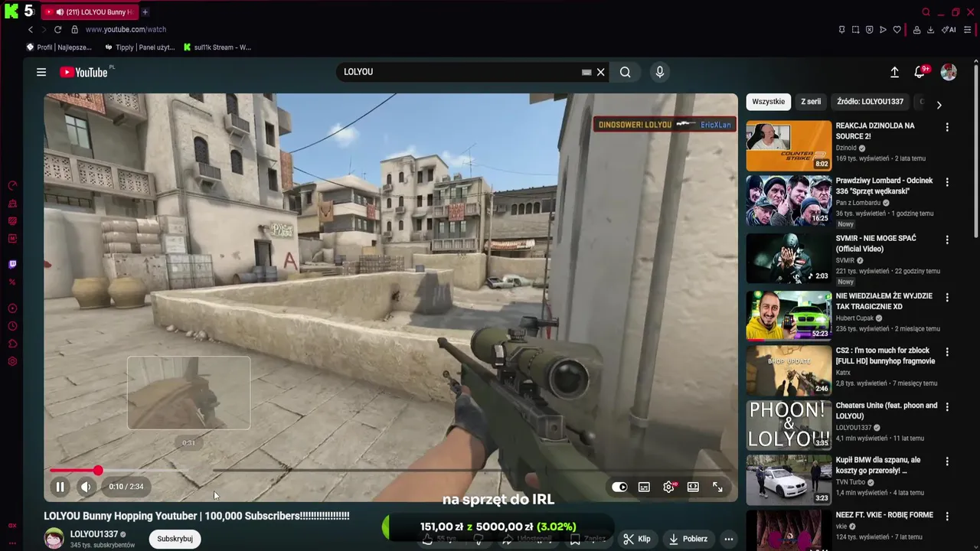This screenshot has width=980, height=551.
Task: Open the Tipply | Panel użyt... bookmark
Action: coord(139,47)
